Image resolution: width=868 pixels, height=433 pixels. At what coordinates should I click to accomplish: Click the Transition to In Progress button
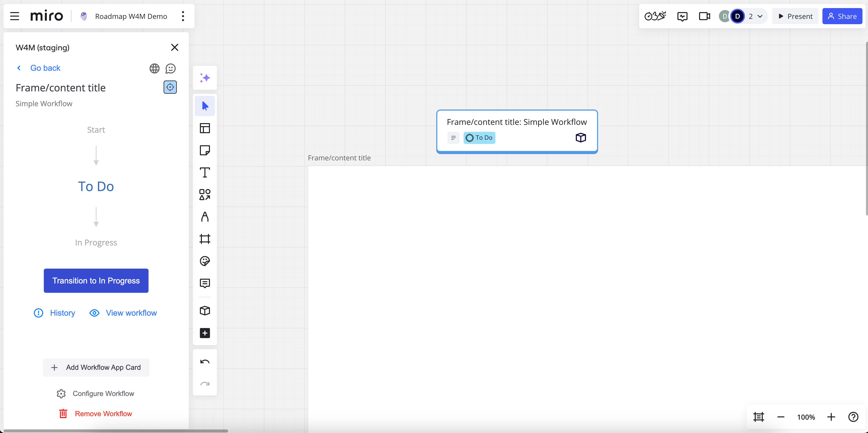pos(96,280)
